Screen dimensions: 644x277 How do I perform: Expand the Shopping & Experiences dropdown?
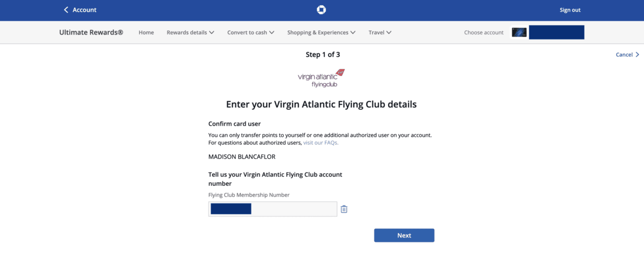tap(321, 32)
